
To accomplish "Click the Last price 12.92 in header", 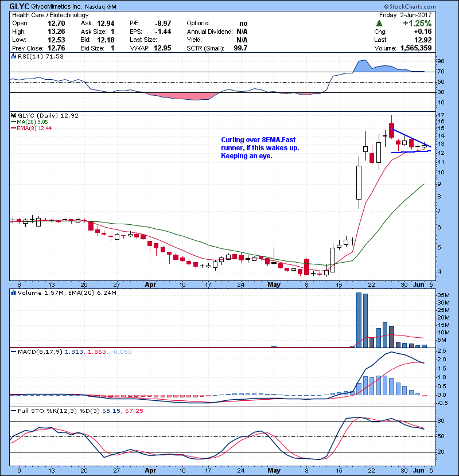I will click(x=423, y=40).
